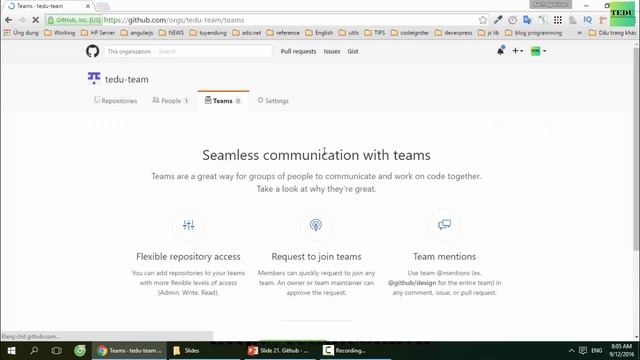The image size is (640, 360).
Task: Open the NEWS bookmarks folder
Action: click(171, 33)
